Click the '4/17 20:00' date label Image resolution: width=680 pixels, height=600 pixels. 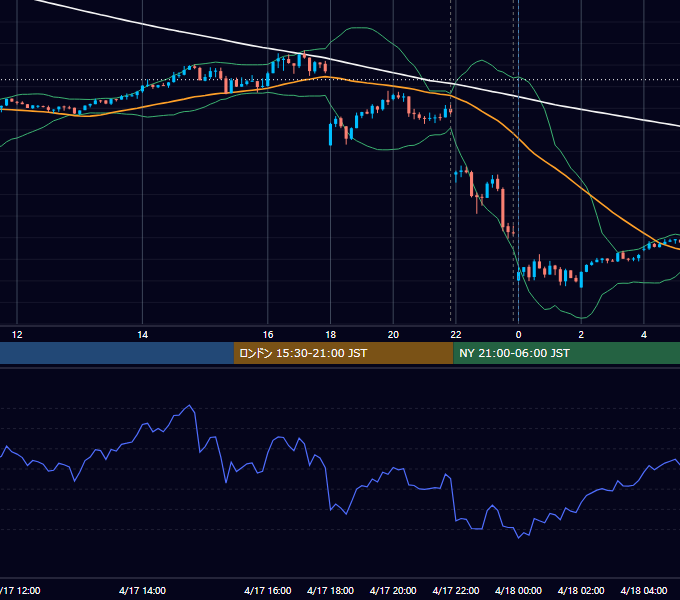tap(393, 590)
